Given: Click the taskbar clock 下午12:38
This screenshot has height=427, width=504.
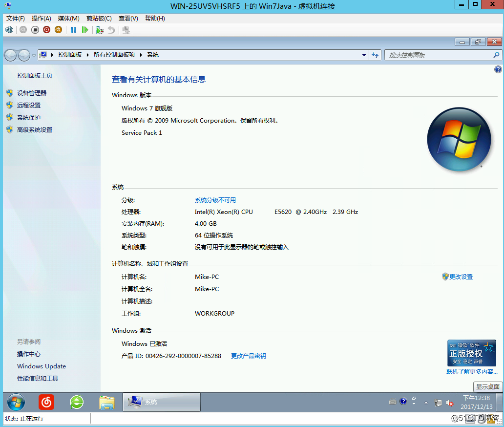Looking at the screenshot, I should pyautogui.click(x=476, y=398).
